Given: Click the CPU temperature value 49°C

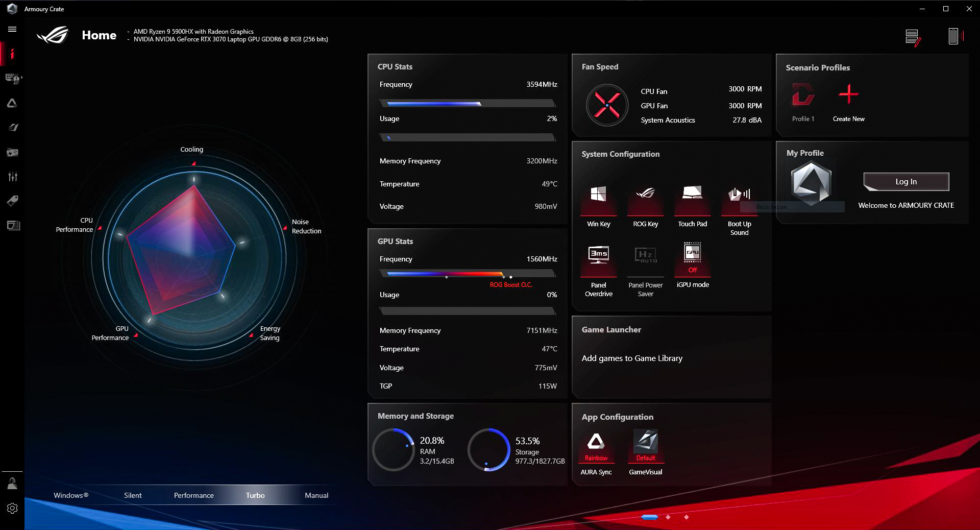Looking at the screenshot, I should (x=549, y=184).
